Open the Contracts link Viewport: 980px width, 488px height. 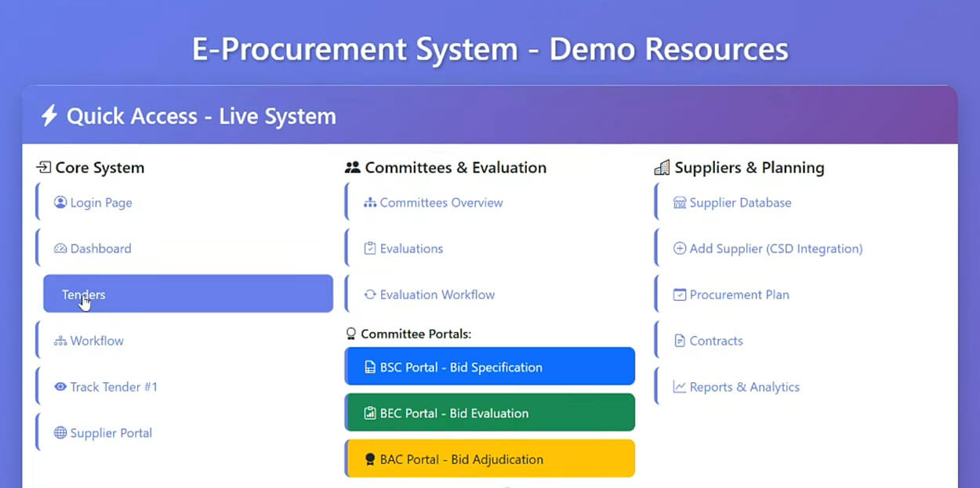pyautogui.click(x=715, y=342)
